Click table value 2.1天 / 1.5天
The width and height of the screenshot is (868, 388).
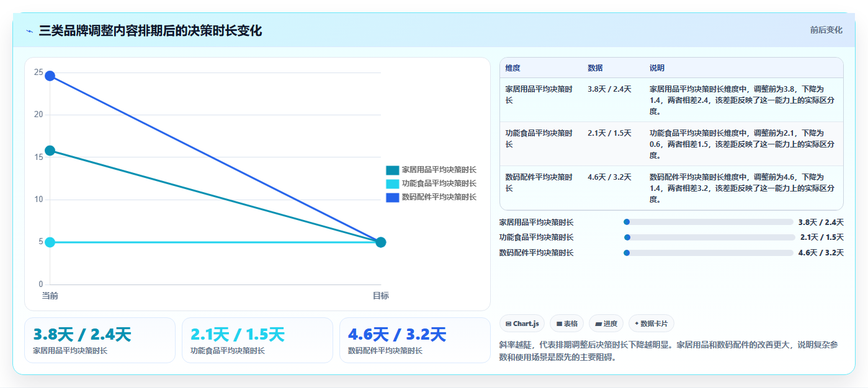click(609, 133)
